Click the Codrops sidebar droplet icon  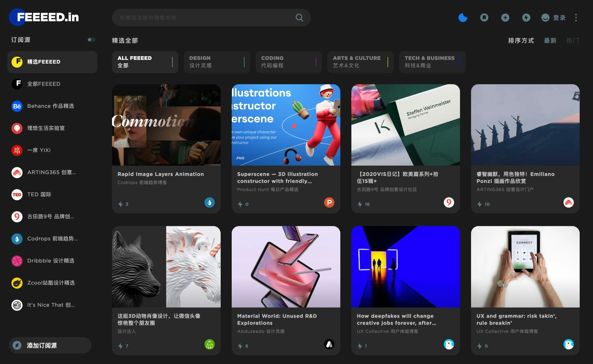[17, 238]
